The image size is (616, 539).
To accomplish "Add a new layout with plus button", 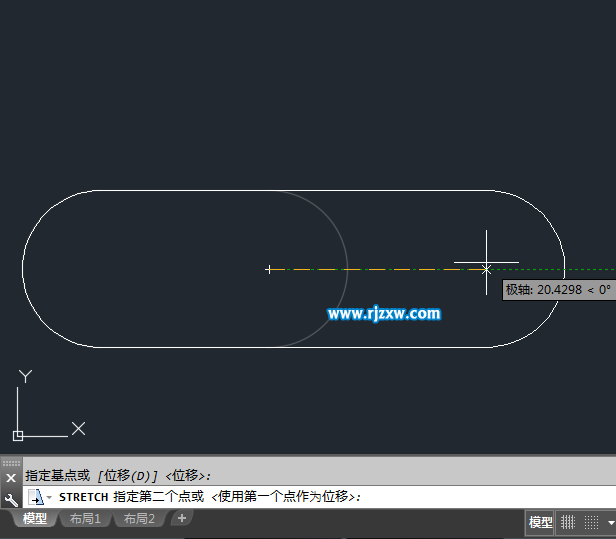I will point(182,518).
